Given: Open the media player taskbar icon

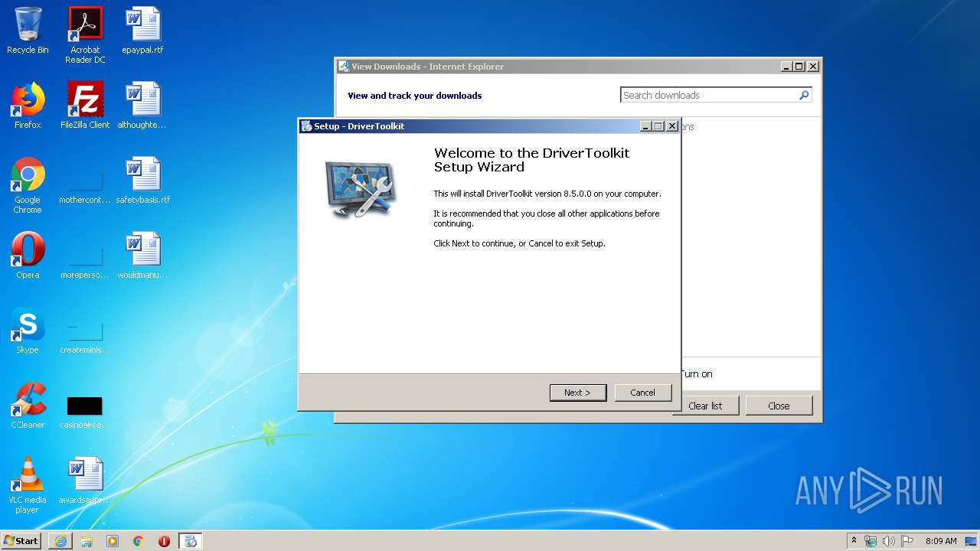Looking at the screenshot, I should click(x=113, y=541).
